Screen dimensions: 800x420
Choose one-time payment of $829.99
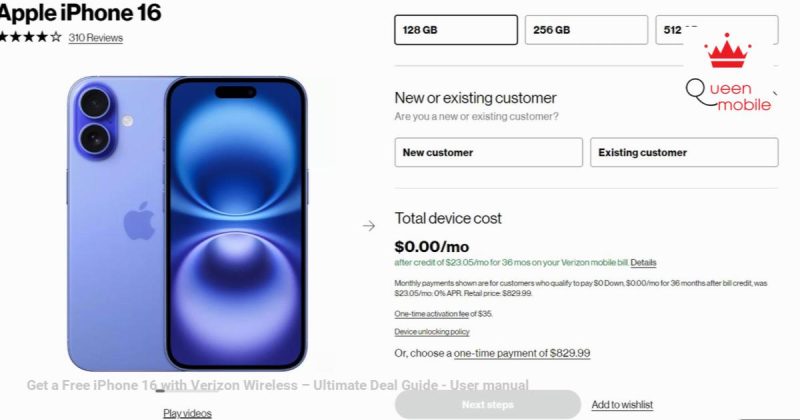pyautogui.click(x=522, y=353)
